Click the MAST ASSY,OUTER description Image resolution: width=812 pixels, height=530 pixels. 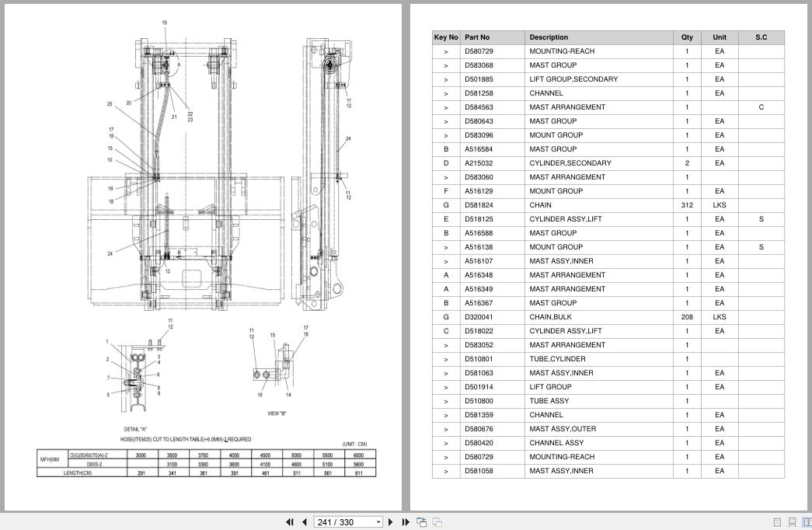click(563, 429)
